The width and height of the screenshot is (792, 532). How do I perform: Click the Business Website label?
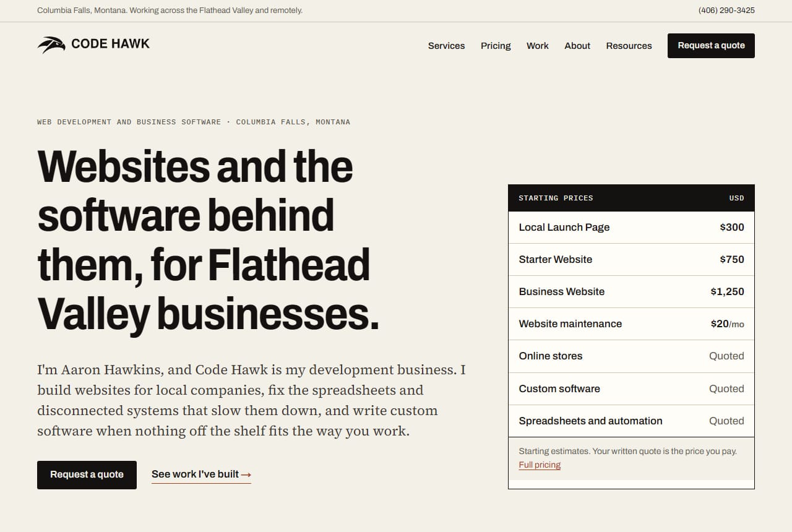click(561, 291)
